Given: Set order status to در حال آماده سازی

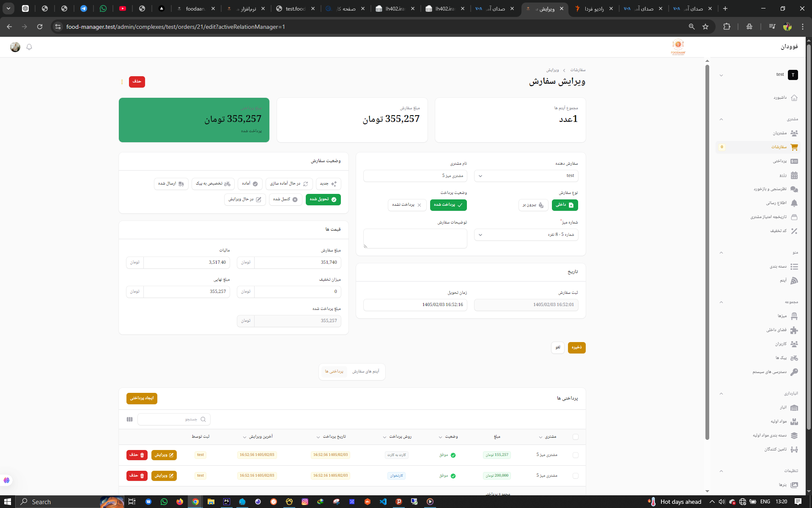Looking at the screenshot, I should pos(289,184).
